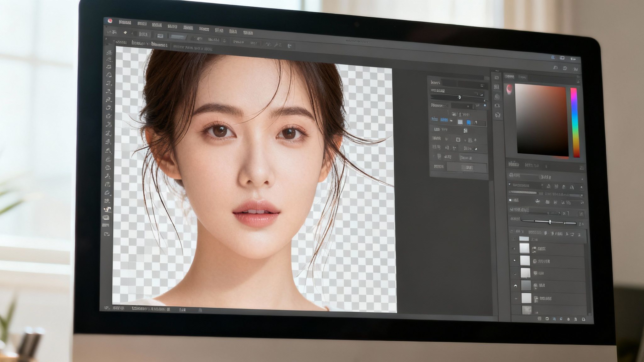Image resolution: width=644 pixels, height=362 pixels.
Task: Select the Lasso tool in the left toolbar
Action: (111, 74)
